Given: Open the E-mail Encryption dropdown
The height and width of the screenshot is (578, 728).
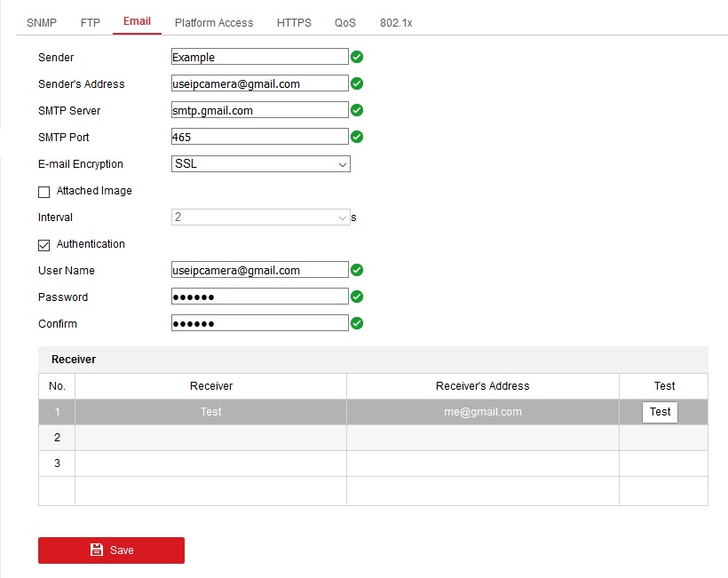Looking at the screenshot, I should pos(260,164).
